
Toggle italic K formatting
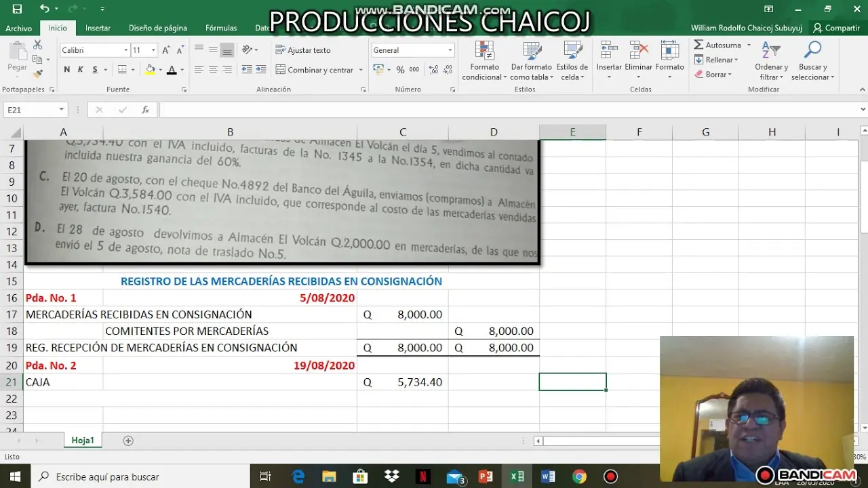click(x=81, y=70)
